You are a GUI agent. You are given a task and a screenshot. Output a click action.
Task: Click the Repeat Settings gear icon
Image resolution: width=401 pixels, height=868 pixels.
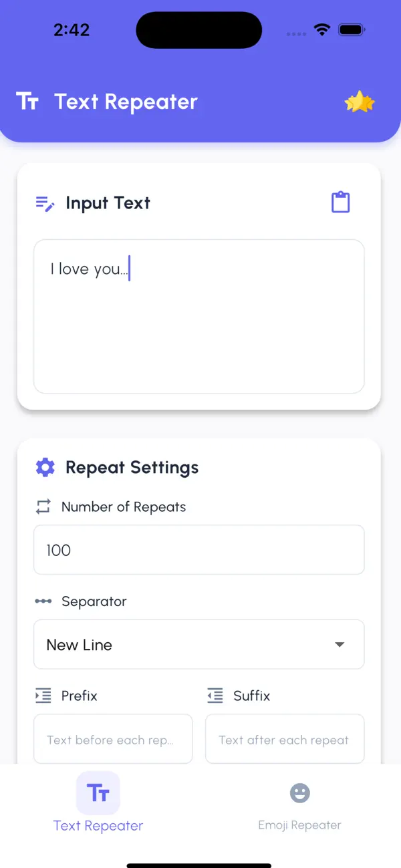[x=45, y=467]
